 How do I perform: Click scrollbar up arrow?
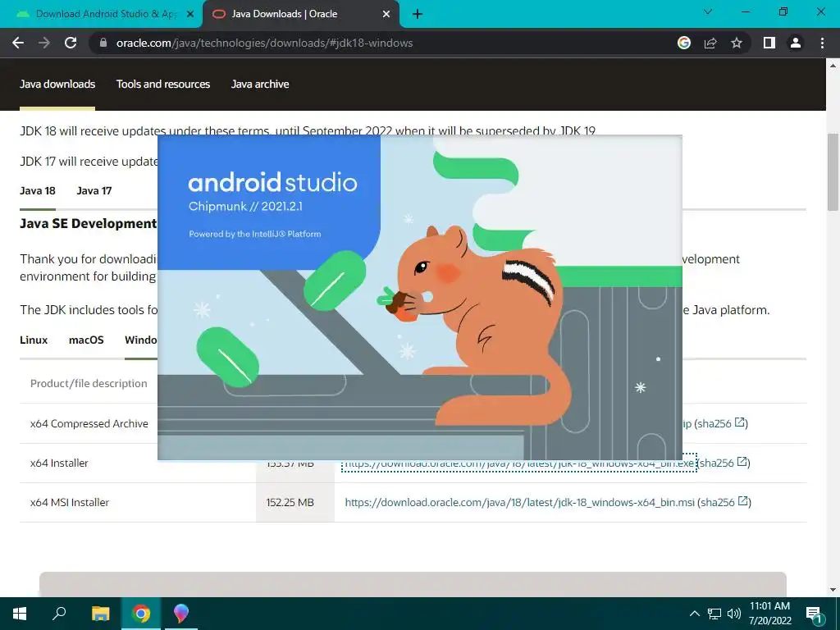pos(833,66)
